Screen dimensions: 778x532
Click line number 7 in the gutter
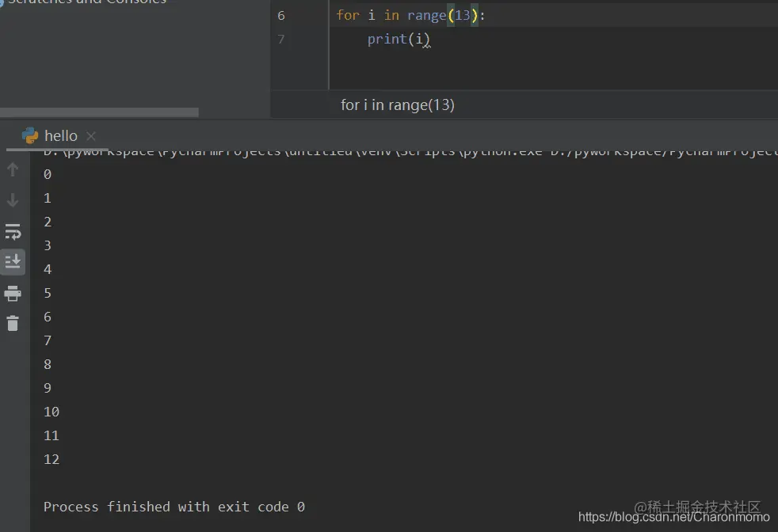(x=281, y=39)
